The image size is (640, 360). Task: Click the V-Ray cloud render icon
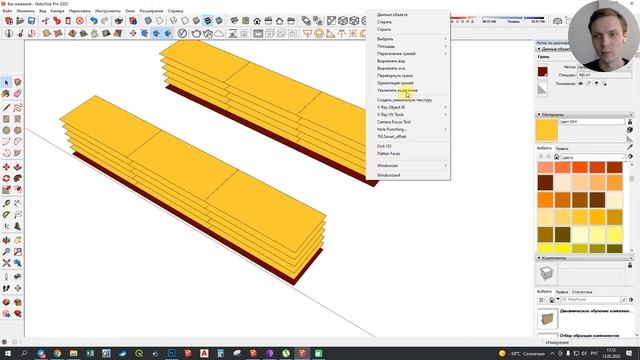[219, 33]
